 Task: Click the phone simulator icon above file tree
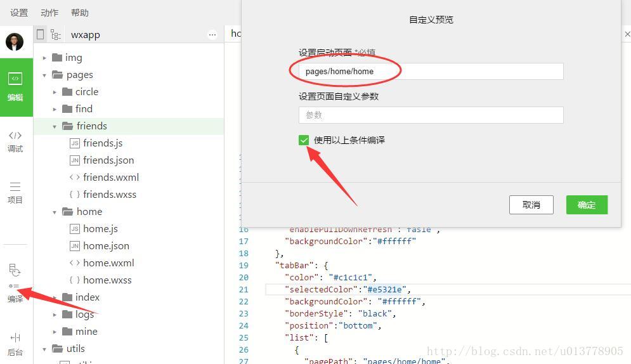pos(41,34)
